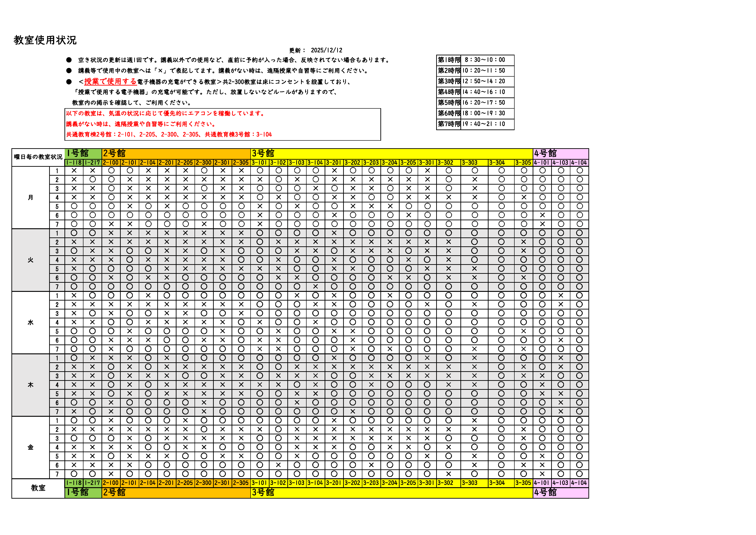Click the update date 2025/12/12
The width and height of the screenshot is (756, 535).
point(326,50)
